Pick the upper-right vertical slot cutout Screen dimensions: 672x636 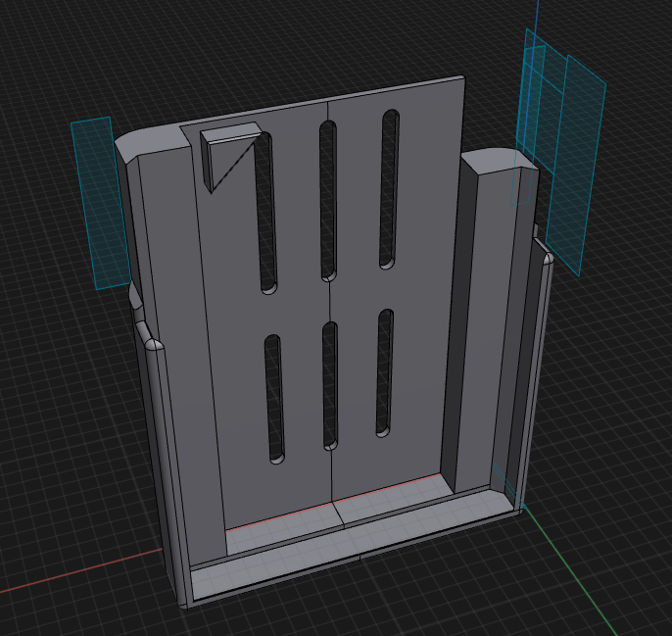click(389, 189)
